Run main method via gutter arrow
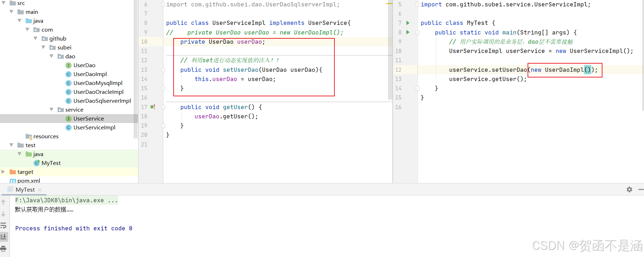Image resolution: width=644 pixels, height=257 pixels. tap(408, 32)
